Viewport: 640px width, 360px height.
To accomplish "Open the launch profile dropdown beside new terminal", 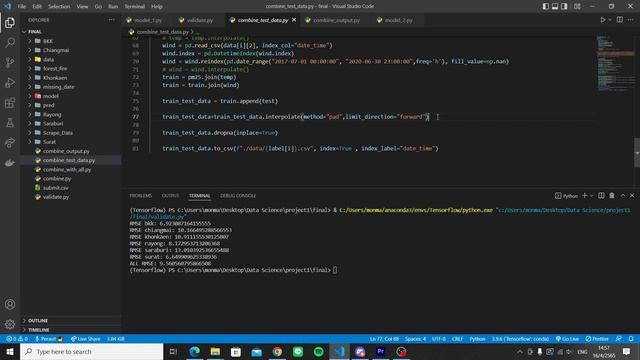I will click(x=591, y=196).
